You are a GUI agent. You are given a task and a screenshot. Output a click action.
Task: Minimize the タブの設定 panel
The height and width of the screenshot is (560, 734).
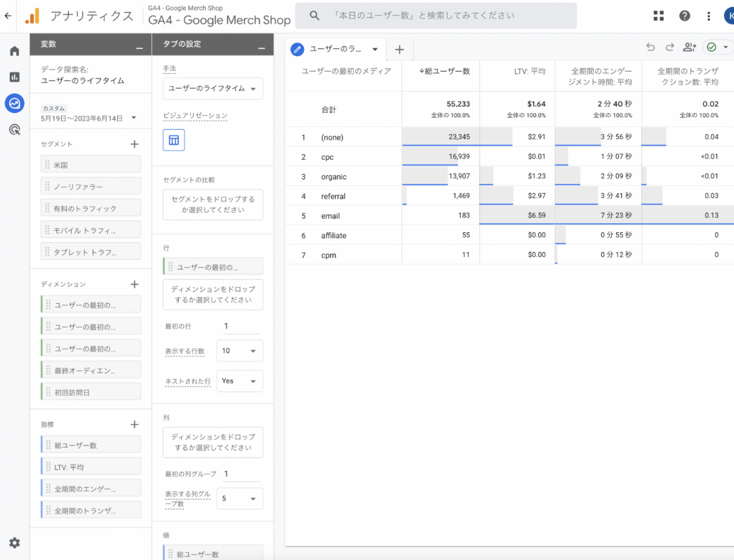click(262, 48)
